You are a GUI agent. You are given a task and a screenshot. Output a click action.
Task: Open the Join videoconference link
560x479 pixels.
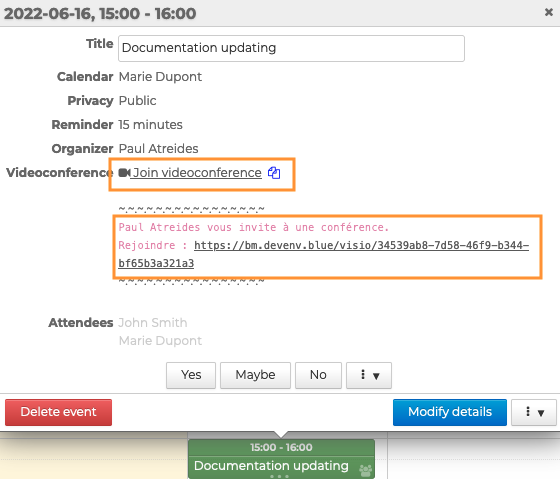pyautogui.click(x=197, y=173)
